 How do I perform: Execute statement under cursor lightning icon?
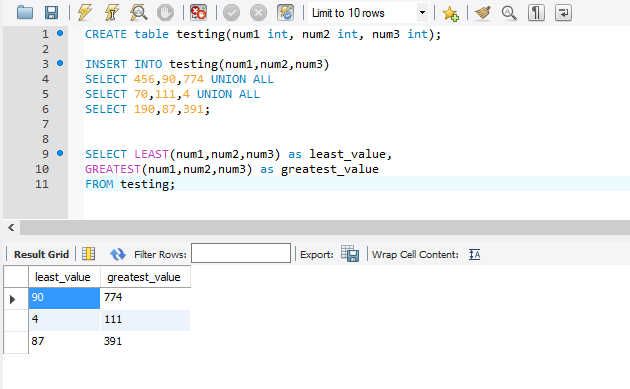[112, 13]
